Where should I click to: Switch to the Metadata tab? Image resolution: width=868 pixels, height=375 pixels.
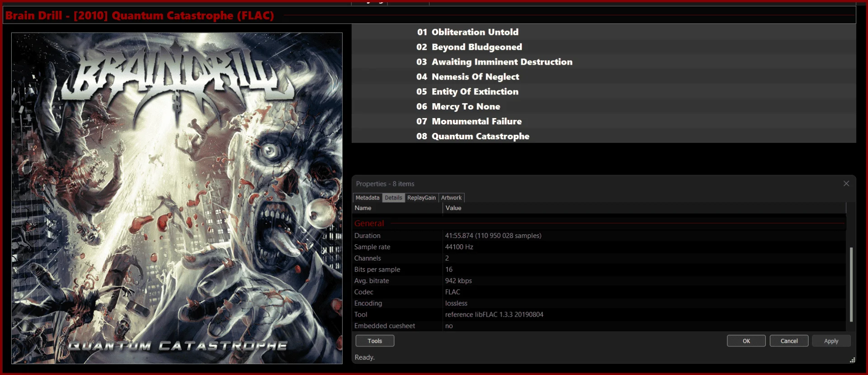[x=368, y=198]
